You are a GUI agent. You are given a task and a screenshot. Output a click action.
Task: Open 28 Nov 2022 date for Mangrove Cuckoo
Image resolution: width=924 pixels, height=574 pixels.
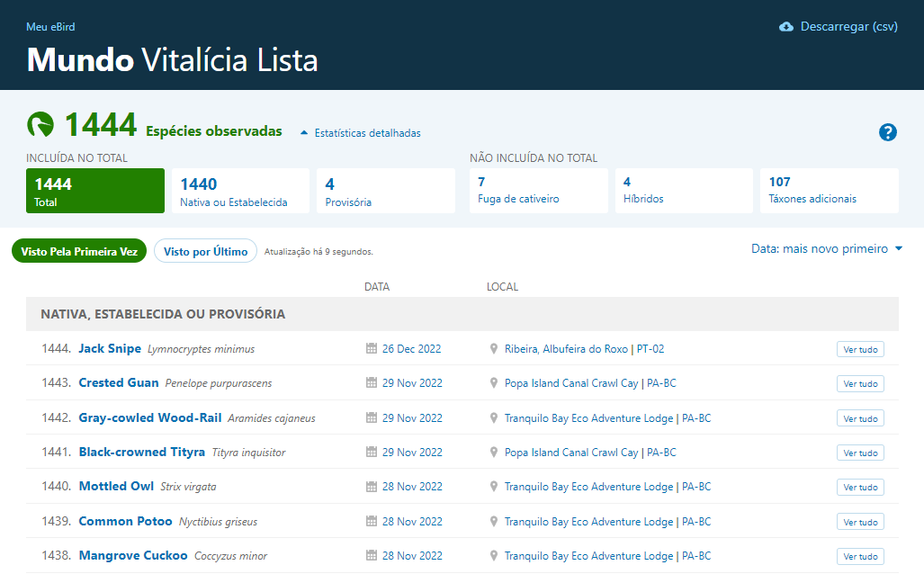412,555
